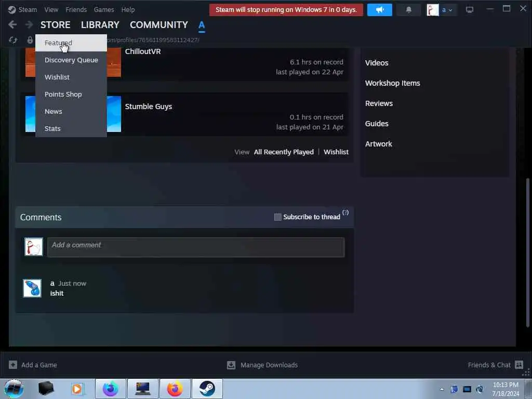Click the Manage Downloads arrow icon
This screenshot has width=532, height=399.
231,365
